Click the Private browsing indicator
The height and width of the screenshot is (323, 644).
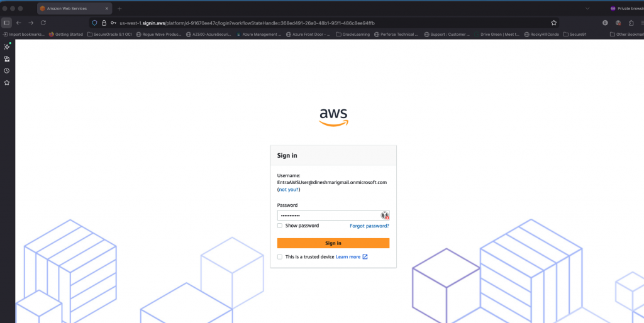coord(627,9)
